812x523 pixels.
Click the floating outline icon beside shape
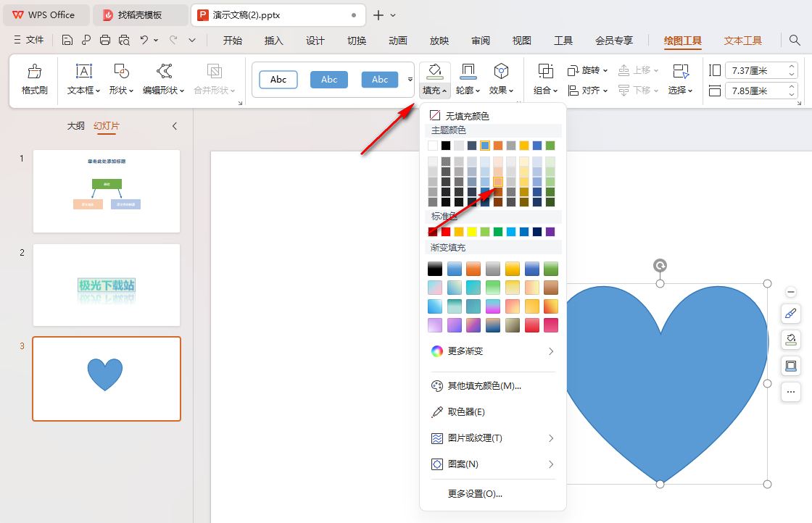click(x=791, y=366)
